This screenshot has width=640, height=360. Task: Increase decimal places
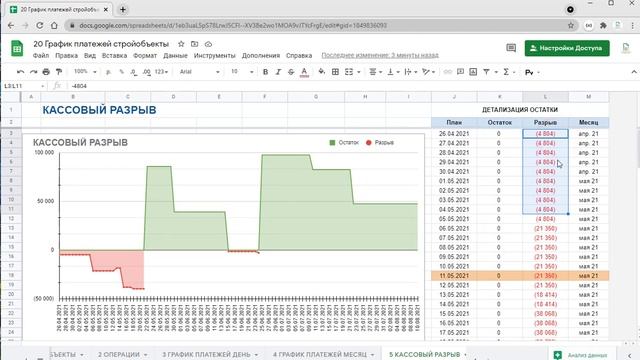pyautogui.click(x=147, y=72)
